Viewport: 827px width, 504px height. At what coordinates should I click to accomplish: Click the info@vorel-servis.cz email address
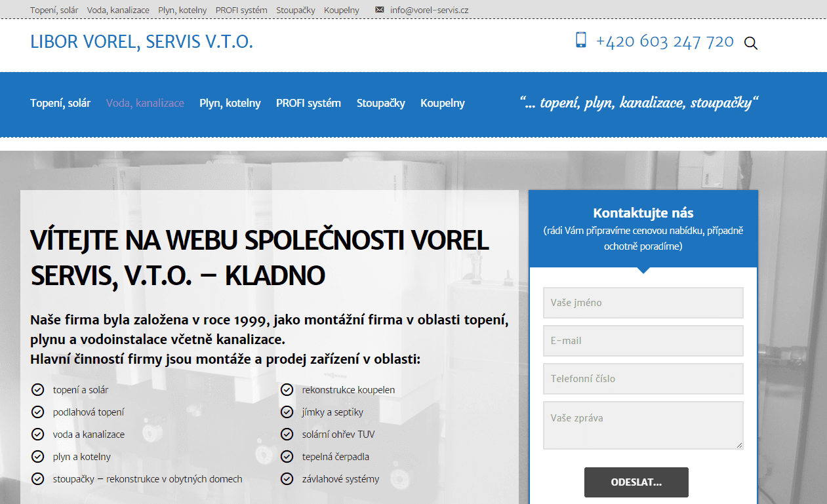(x=429, y=10)
